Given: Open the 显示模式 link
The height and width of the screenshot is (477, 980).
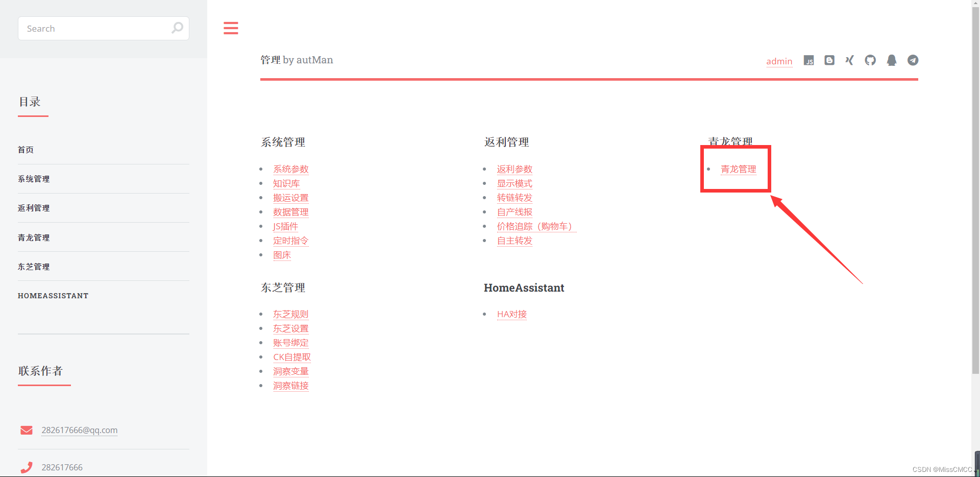Looking at the screenshot, I should pyautogui.click(x=514, y=183).
